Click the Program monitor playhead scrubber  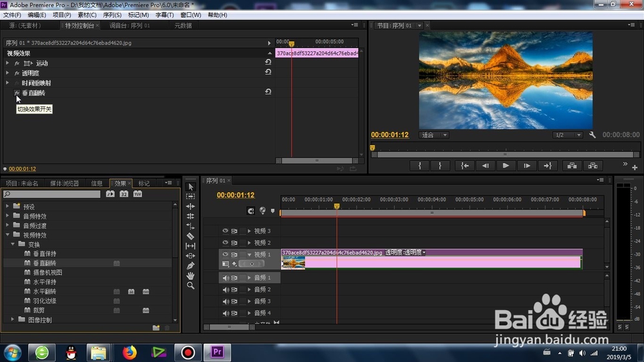coord(372,148)
